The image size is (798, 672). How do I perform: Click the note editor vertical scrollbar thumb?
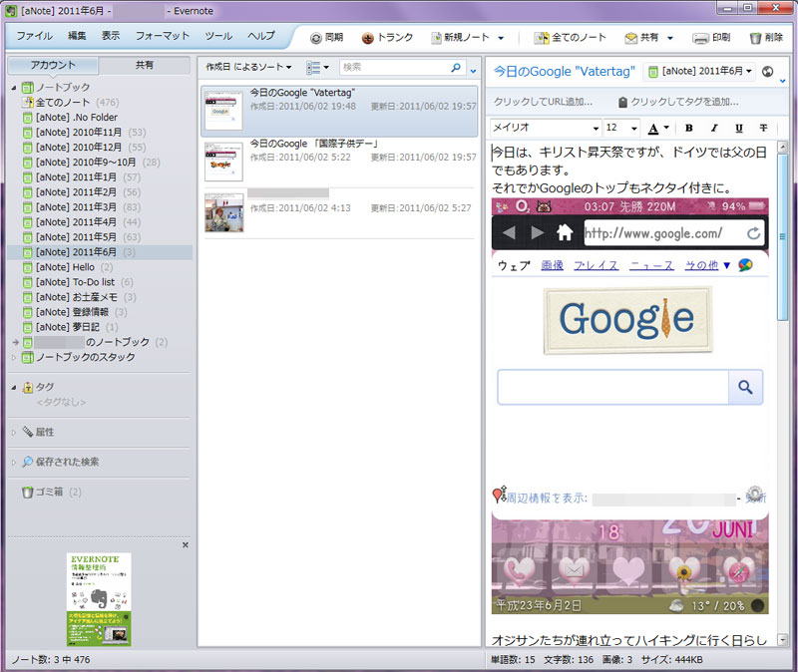coord(783,236)
